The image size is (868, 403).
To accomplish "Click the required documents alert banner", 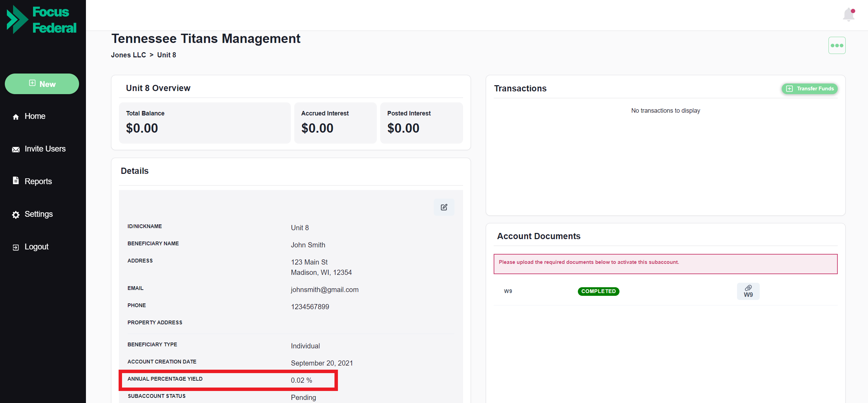I will pos(666,264).
